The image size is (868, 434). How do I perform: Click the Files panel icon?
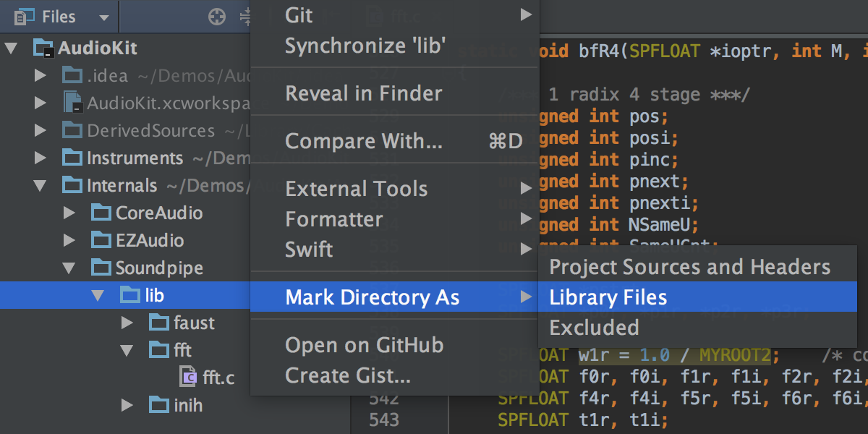25,17
